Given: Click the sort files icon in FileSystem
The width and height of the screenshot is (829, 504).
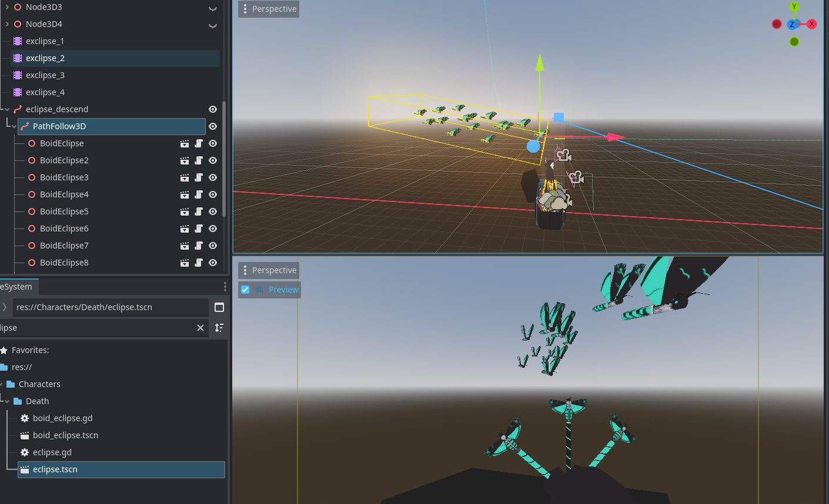Looking at the screenshot, I should click(x=219, y=328).
